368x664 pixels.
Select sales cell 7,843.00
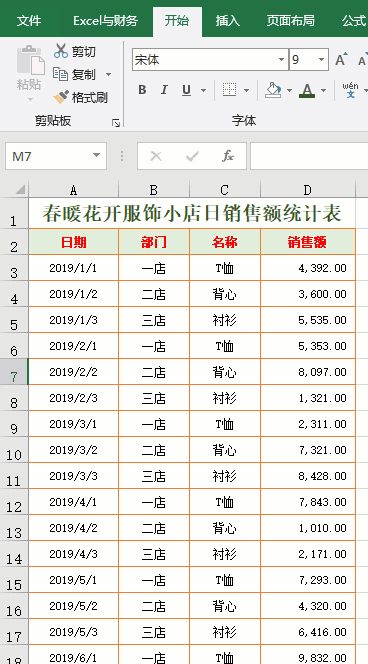click(x=308, y=502)
